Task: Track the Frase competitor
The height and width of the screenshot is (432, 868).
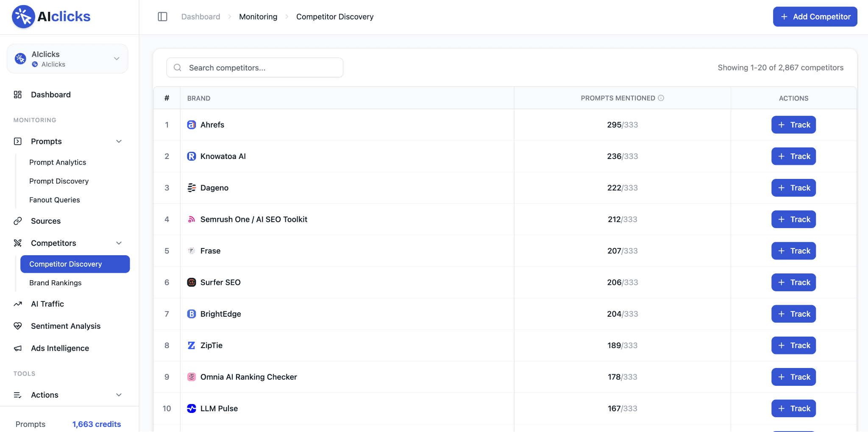Action: [793, 251]
